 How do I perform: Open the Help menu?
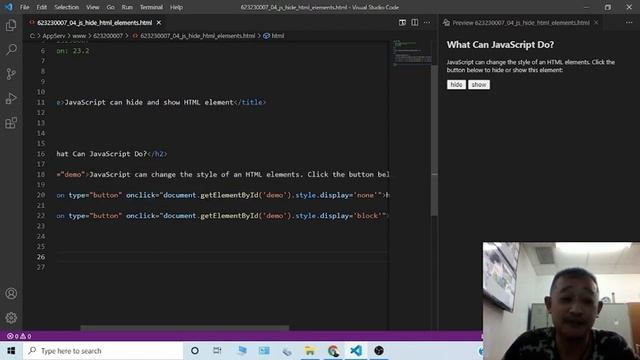176,7
